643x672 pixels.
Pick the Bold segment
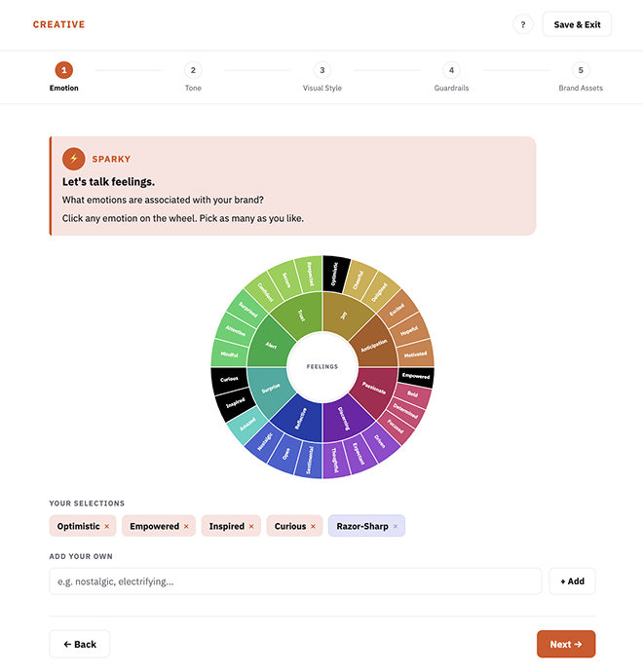(412, 394)
